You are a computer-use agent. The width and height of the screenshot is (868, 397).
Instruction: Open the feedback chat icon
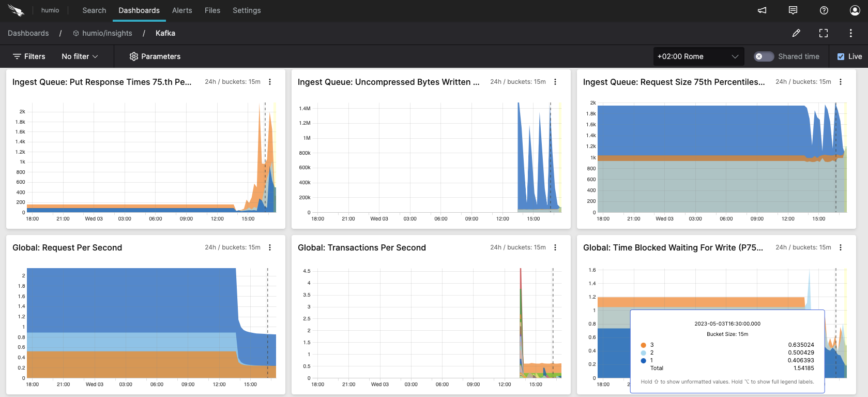793,10
